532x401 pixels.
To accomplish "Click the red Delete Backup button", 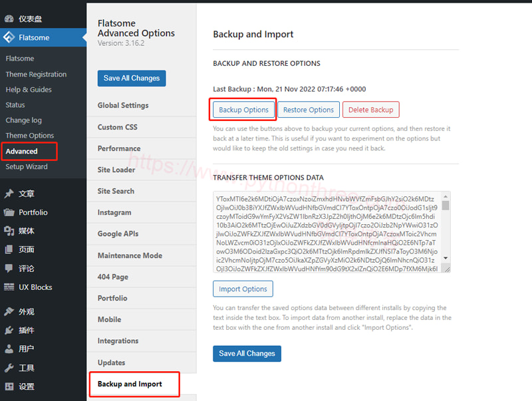I will (x=371, y=110).
